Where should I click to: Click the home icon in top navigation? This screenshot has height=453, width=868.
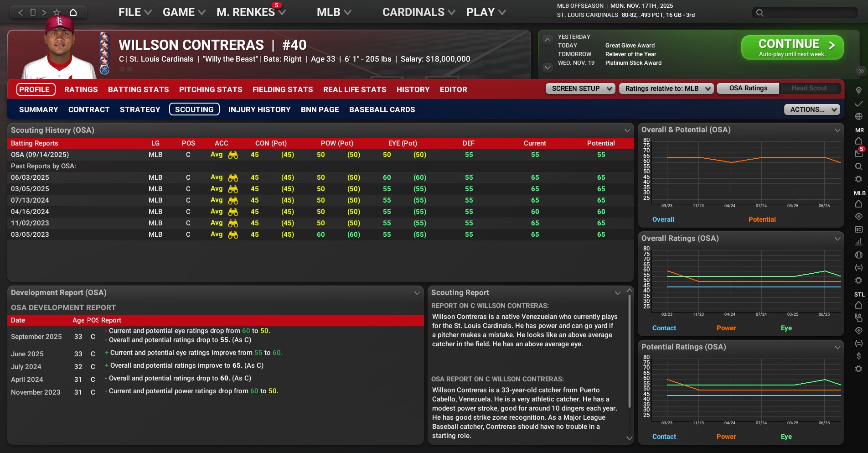coord(73,12)
